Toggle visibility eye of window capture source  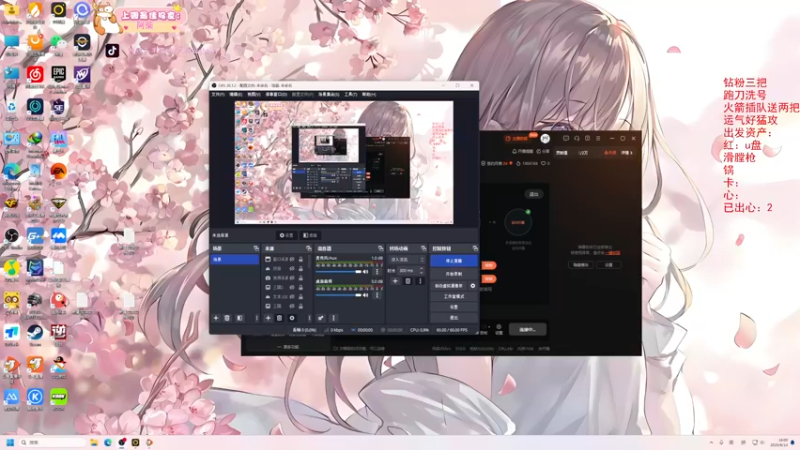tap(292, 259)
